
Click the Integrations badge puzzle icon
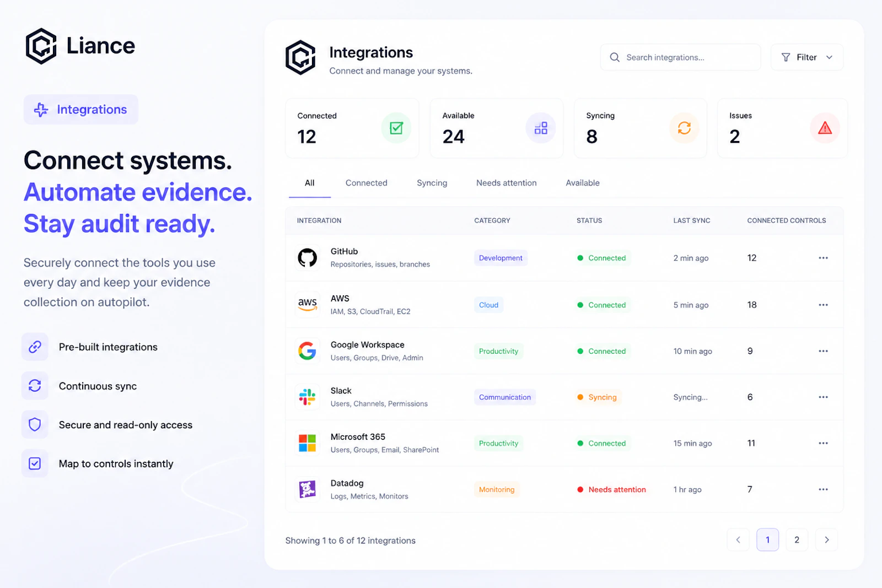tap(41, 110)
